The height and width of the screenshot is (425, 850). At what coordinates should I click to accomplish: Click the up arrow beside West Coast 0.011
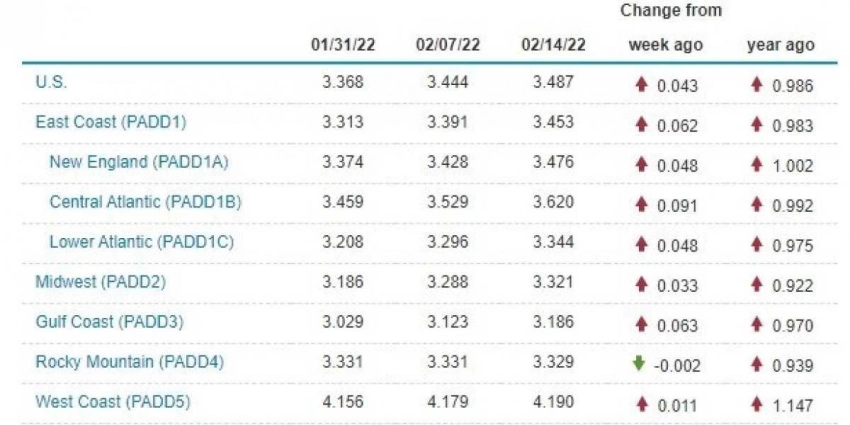click(x=641, y=404)
